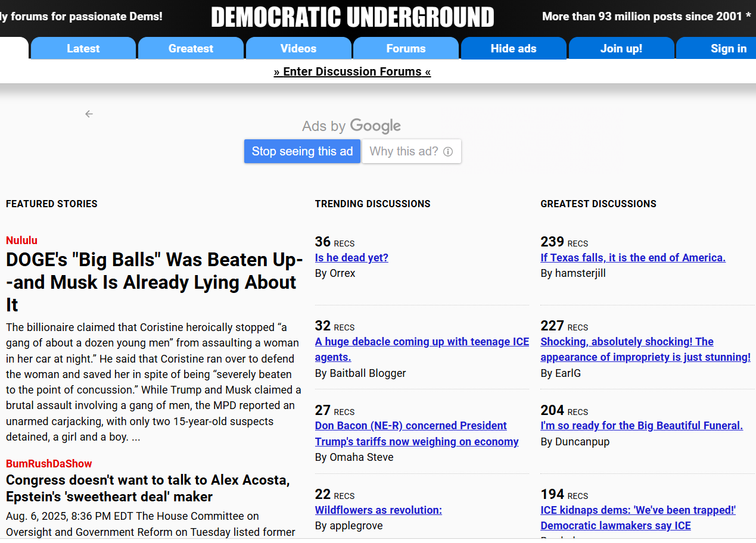Viewport: 756px width, 543px height.
Task: Click the 'By EarlG' author text
Action: tap(561, 373)
